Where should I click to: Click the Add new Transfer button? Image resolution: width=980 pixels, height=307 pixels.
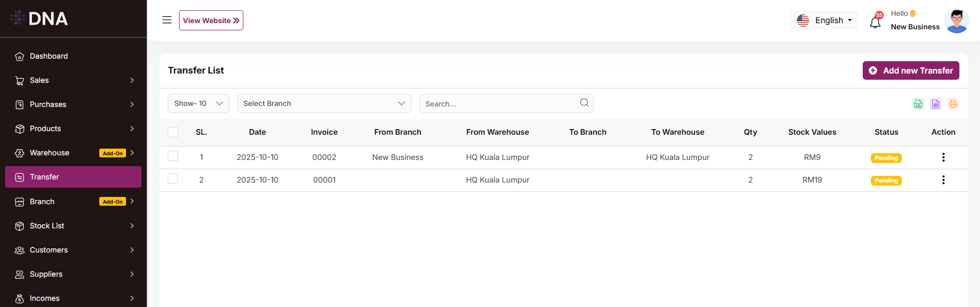click(x=911, y=70)
